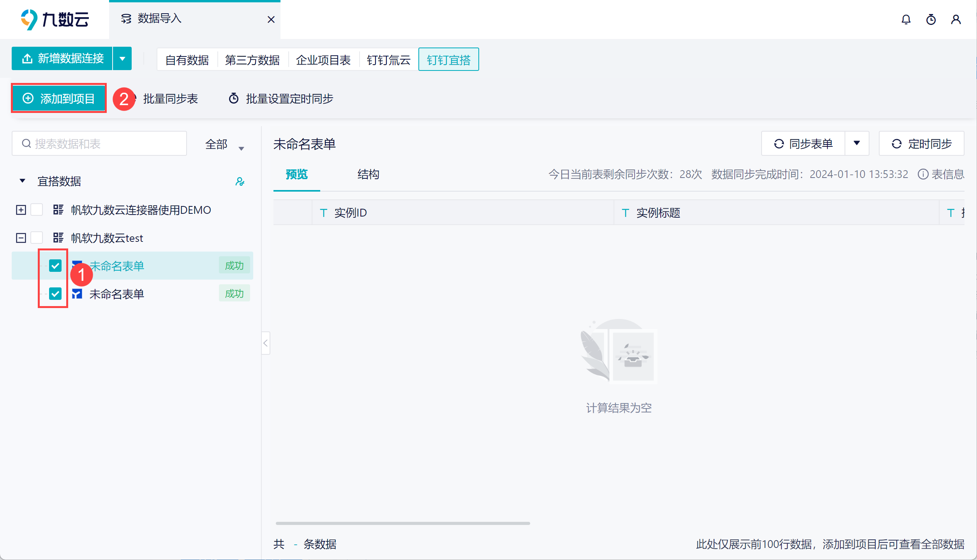Switch to the 结构 tab
This screenshot has height=560, width=977.
click(368, 174)
